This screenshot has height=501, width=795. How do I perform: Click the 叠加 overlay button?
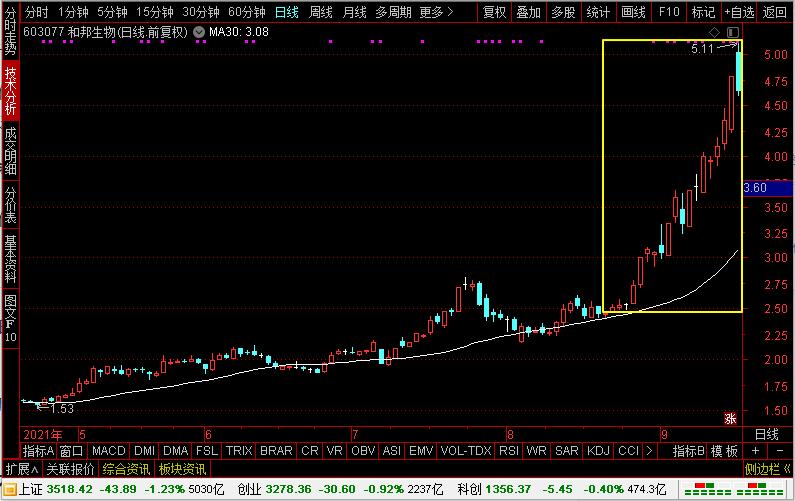coord(529,12)
